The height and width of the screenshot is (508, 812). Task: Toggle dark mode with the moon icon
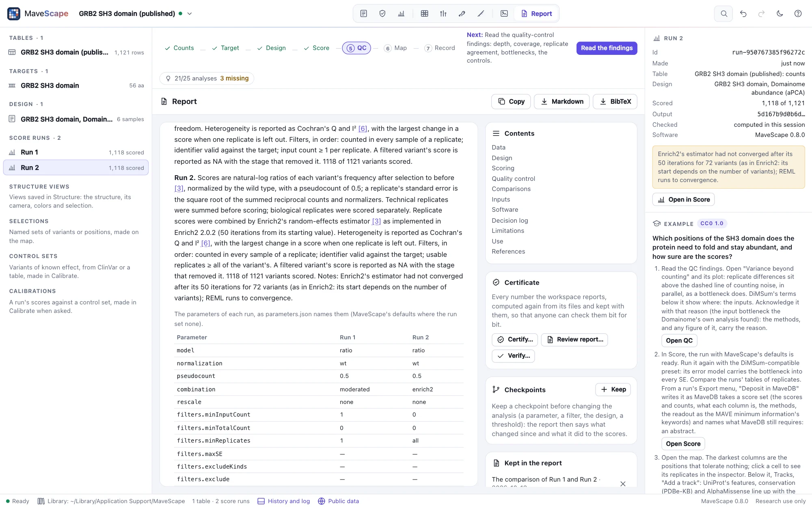780,13
